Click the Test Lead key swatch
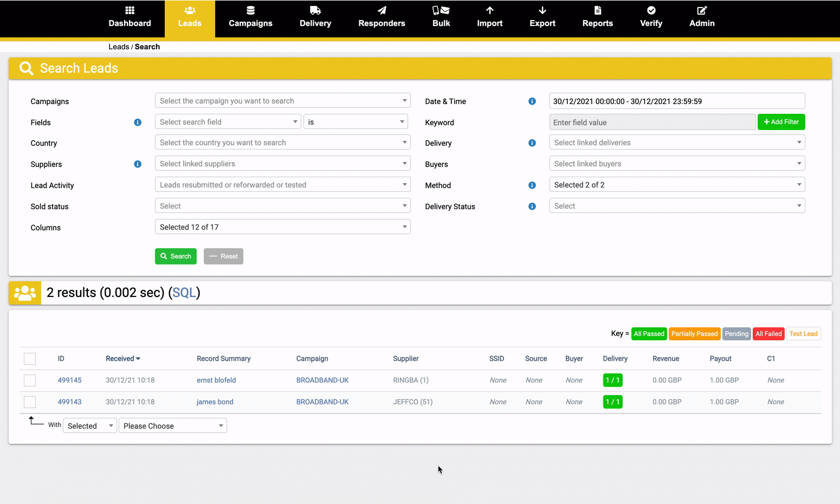 (x=804, y=334)
